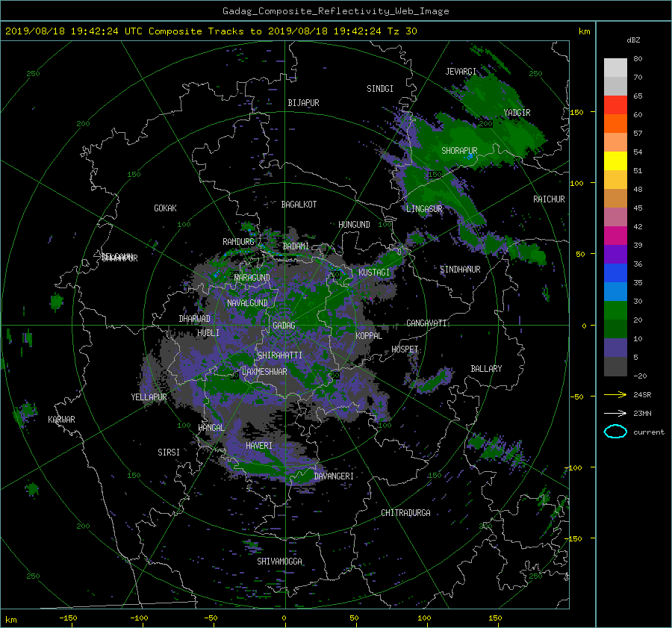Viewport: 672px width, 628px height.
Task: Click the BADAMI city label
Action: 296,246
